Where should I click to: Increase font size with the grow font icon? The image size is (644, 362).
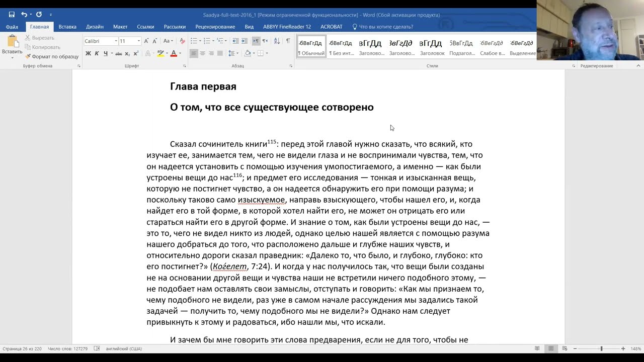pyautogui.click(x=146, y=41)
